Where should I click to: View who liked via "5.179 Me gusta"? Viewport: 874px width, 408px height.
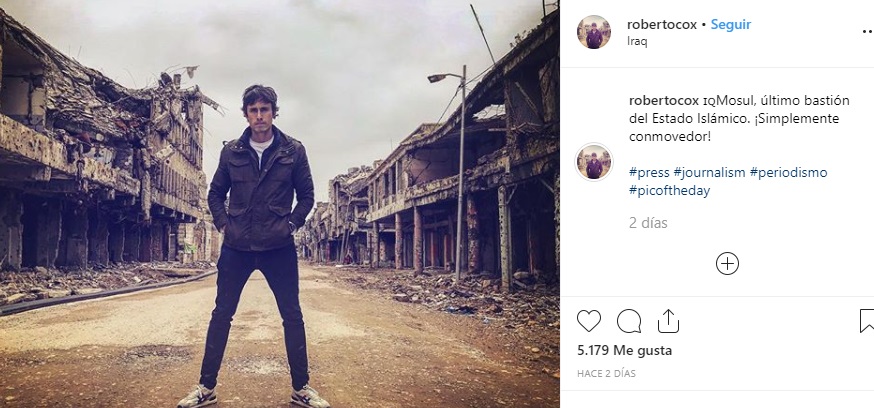pyautogui.click(x=624, y=351)
